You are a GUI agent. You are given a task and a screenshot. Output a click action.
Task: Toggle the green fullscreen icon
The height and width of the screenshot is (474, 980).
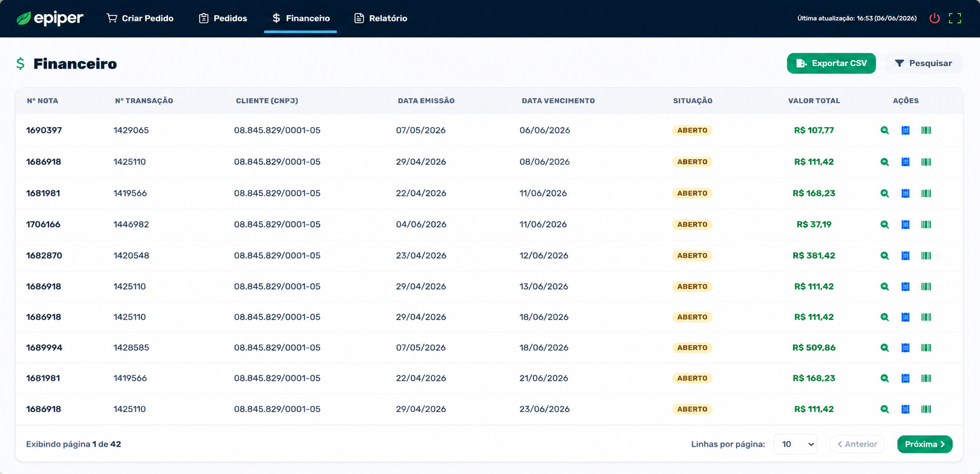955,18
